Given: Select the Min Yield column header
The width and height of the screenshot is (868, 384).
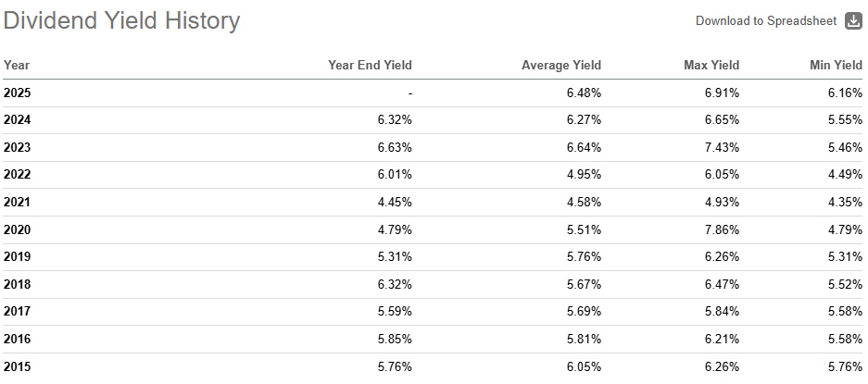Looking at the screenshot, I should pyautogui.click(x=836, y=65).
